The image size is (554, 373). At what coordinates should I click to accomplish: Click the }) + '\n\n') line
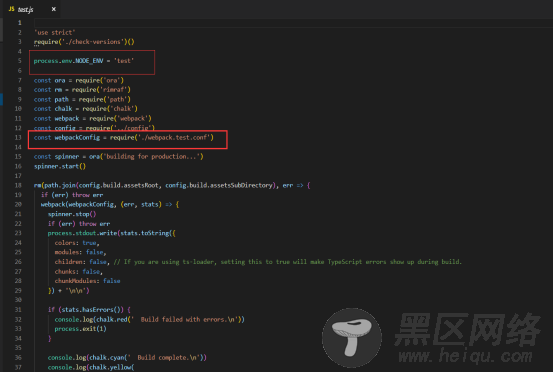[x=69, y=291]
